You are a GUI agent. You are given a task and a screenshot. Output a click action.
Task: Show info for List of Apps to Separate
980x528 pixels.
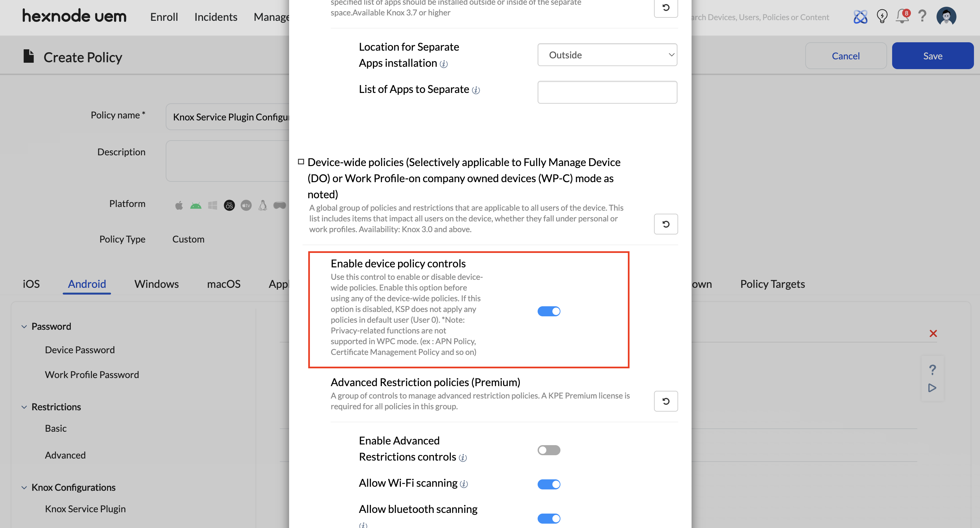tap(476, 90)
